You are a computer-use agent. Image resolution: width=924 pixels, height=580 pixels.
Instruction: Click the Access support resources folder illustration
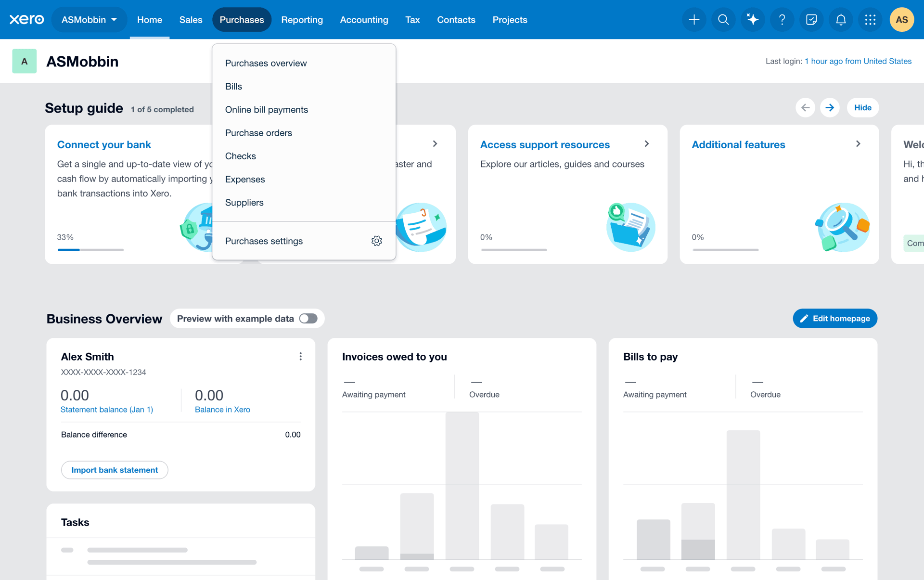(x=630, y=227)
